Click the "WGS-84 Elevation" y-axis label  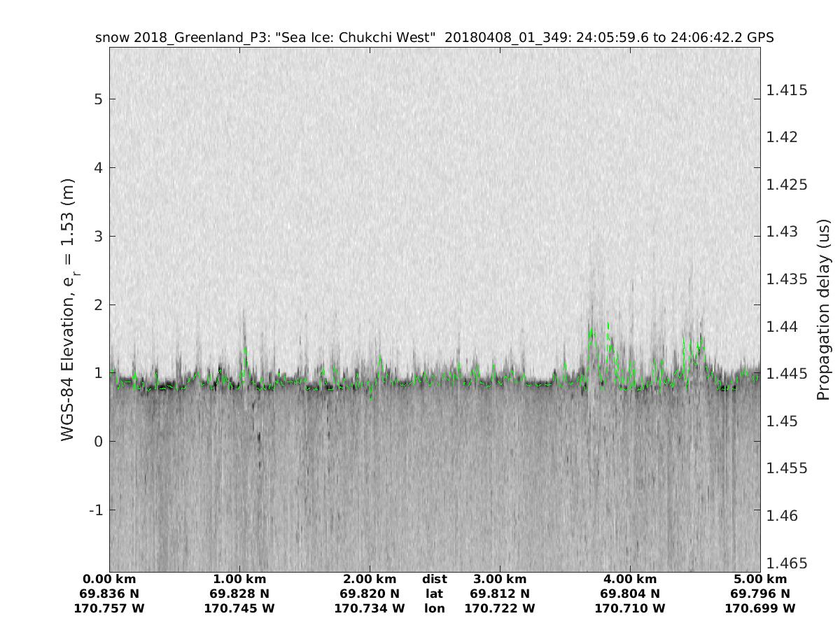68,310
